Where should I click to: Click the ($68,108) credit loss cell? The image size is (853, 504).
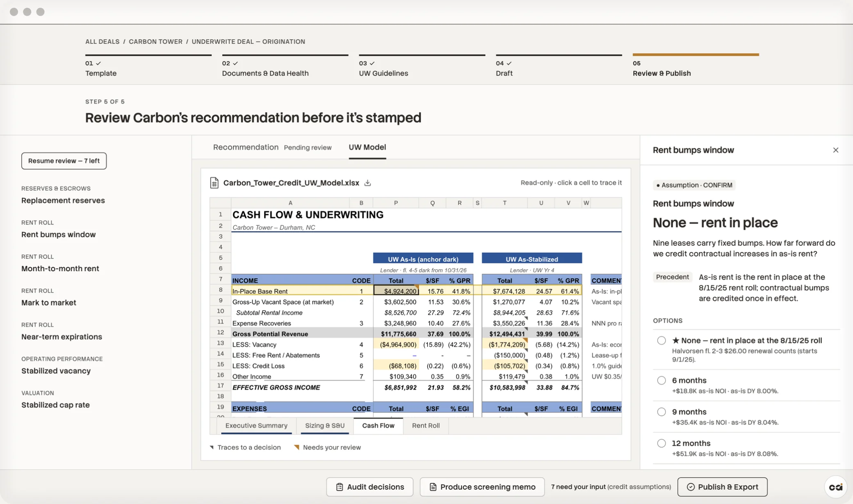coord(396,366)
